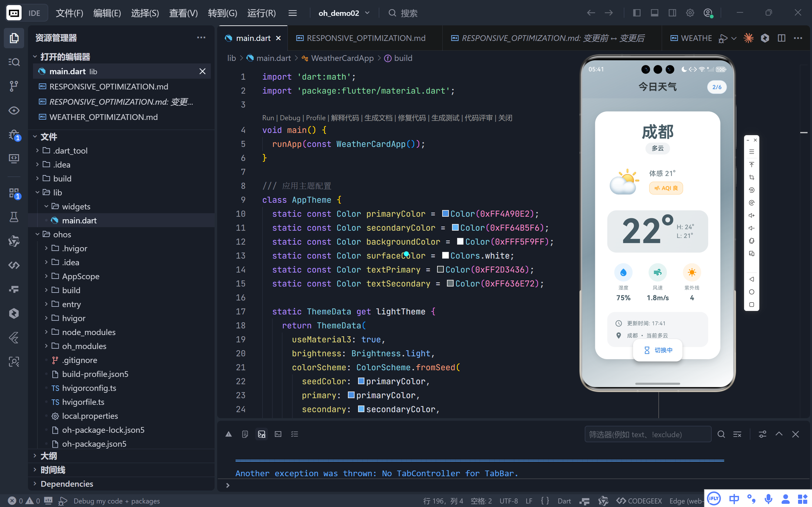Click the CODEGEEX status bar item
Viewport: 812px width, 507px height.
639,501
